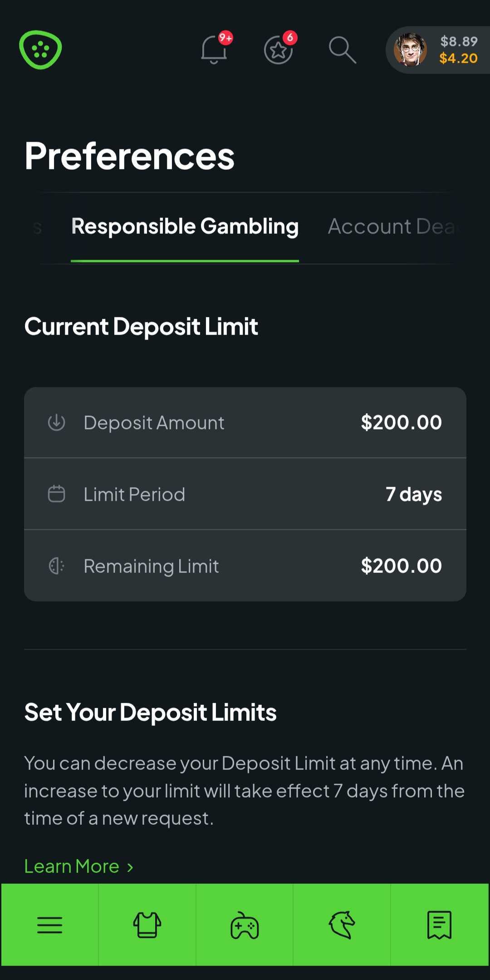Switch to the Account Deactivation tab
490x980 pixels.
coord(393,226)
